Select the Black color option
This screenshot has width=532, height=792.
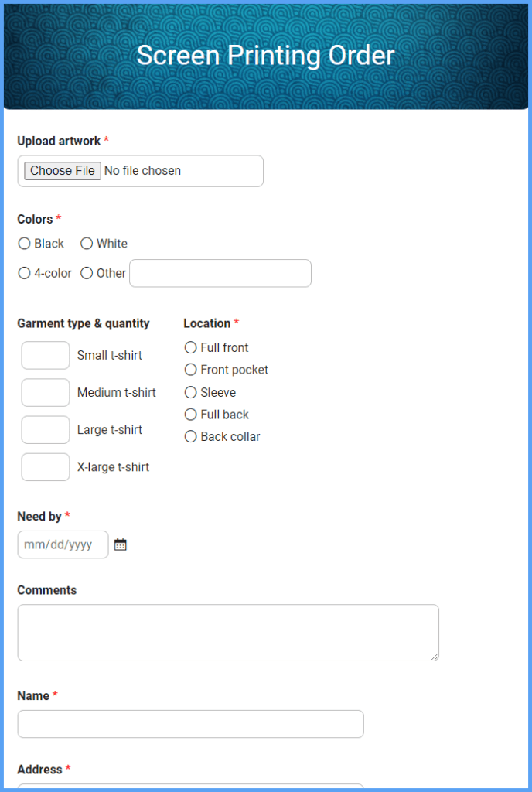(25, 244)
